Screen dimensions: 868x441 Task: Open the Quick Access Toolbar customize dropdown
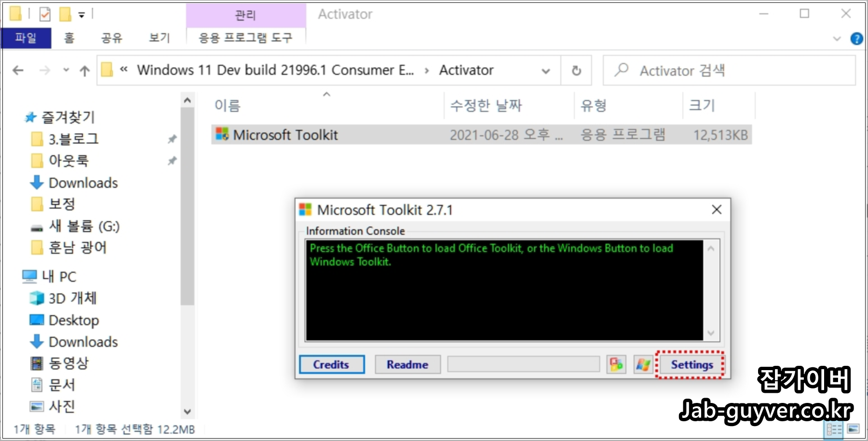coord(81,15)
